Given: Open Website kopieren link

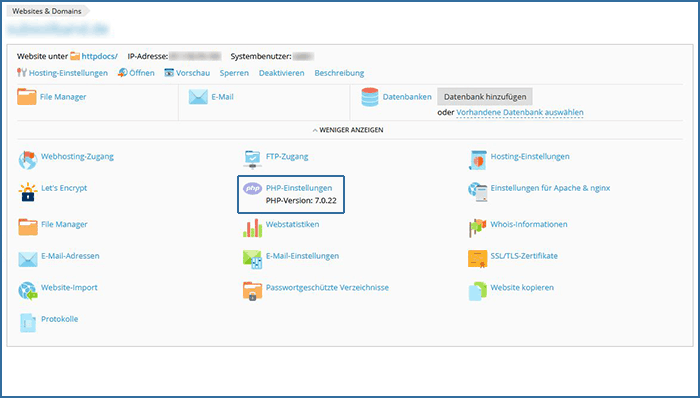Looking at the screenshot, I should click(522, 288).
